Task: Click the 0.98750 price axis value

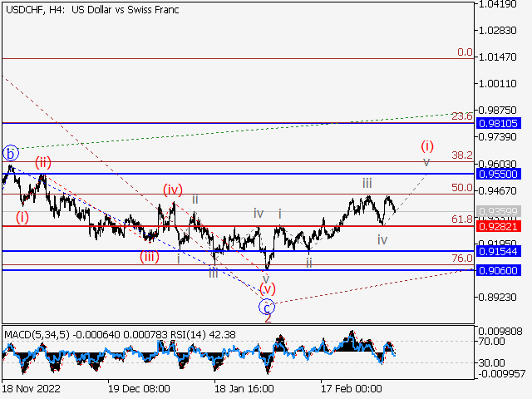Action: (x=497, y=111)
